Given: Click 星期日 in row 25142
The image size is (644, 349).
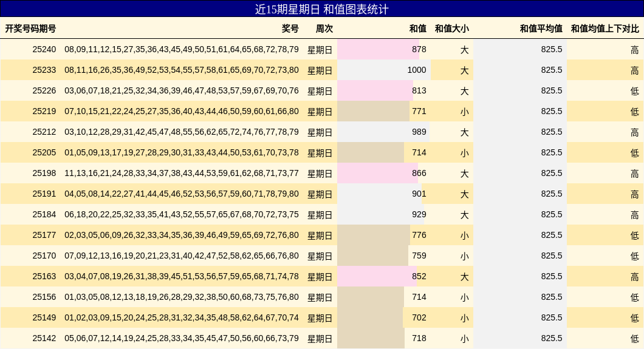Looking at the screenshot, I should [x=320, y=339].
